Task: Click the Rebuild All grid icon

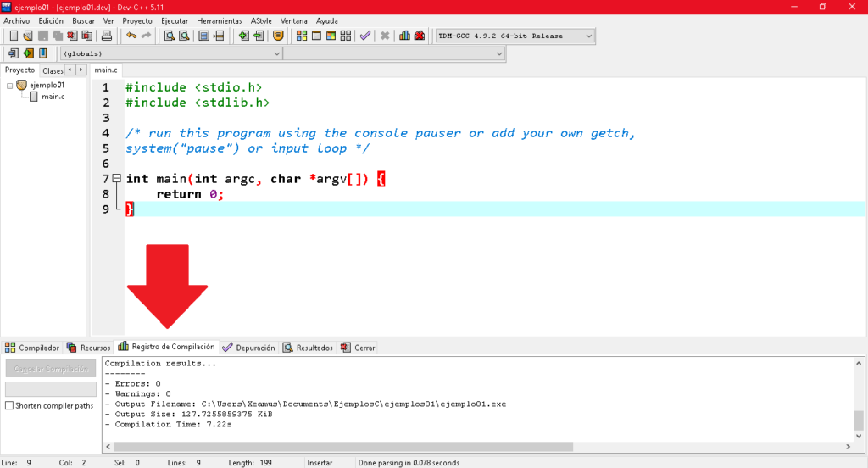Action: tap(346, 36)
